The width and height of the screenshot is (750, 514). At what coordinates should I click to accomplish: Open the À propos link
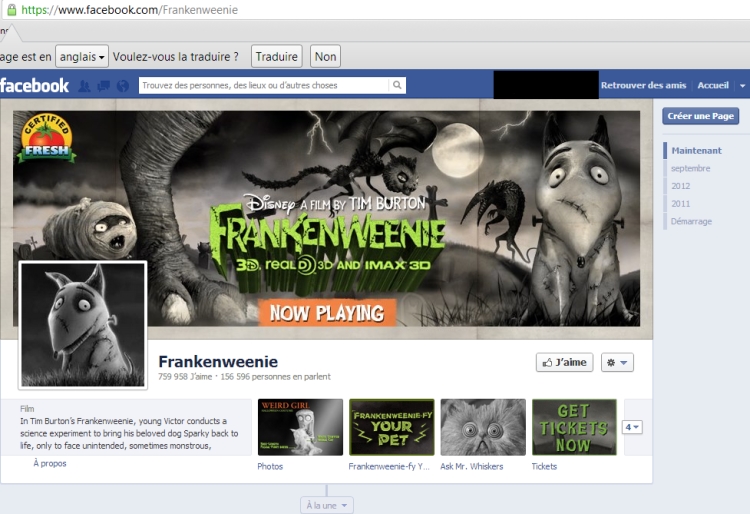(x=50, y=463)
